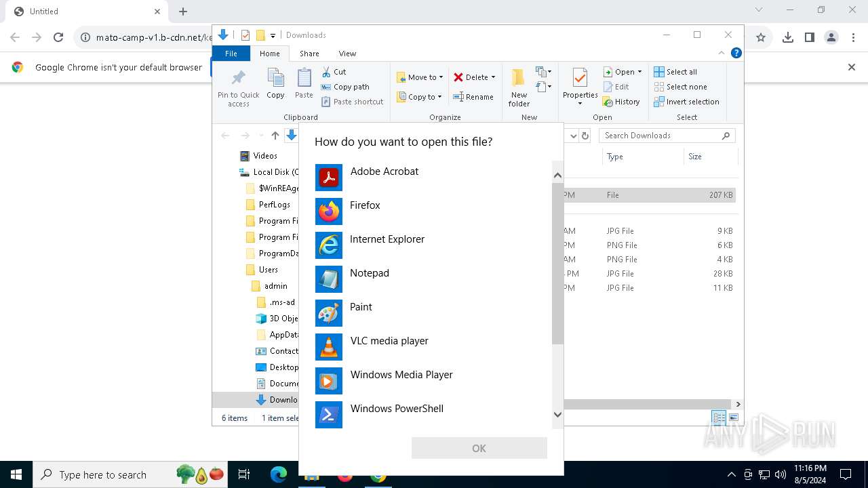Click the app list scrollbar down arrow
868x488 pixels.
tap(557, 415)
